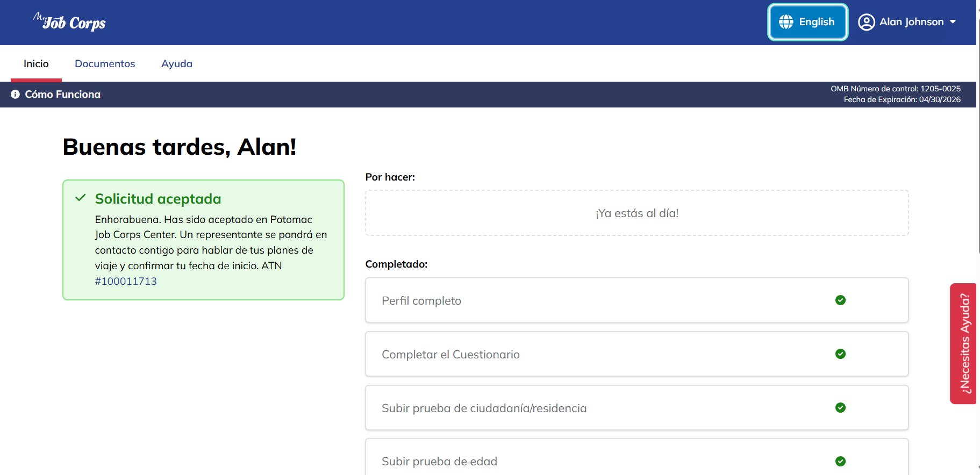Click the info icon beside Cómo Funciona

tap(15, 95)
